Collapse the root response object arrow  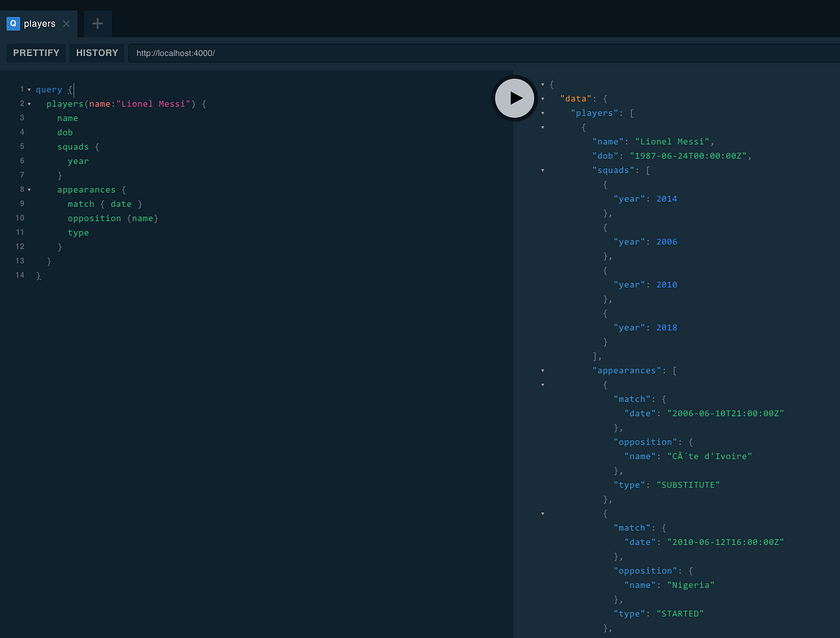coord(542,84)
